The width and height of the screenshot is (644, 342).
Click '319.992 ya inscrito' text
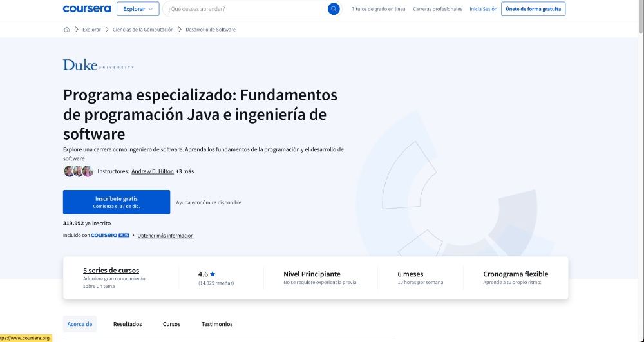tap(87, 223)
